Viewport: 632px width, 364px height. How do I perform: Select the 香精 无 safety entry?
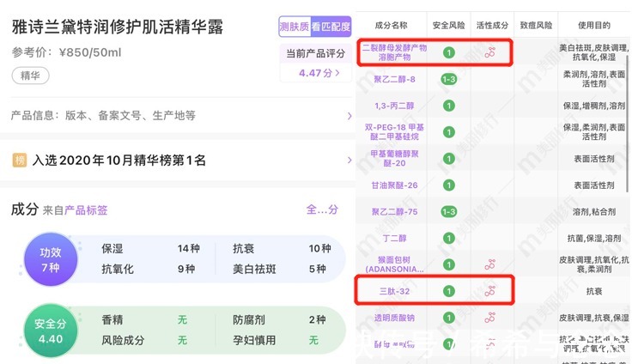(x=144, y=319)
